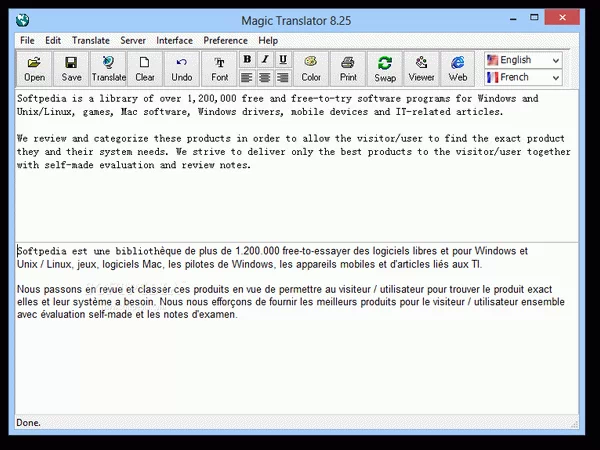This screenshot has height=450, width=600.
Task: Click the 'Done.' status bar text
Action: [x=28, y=423]
